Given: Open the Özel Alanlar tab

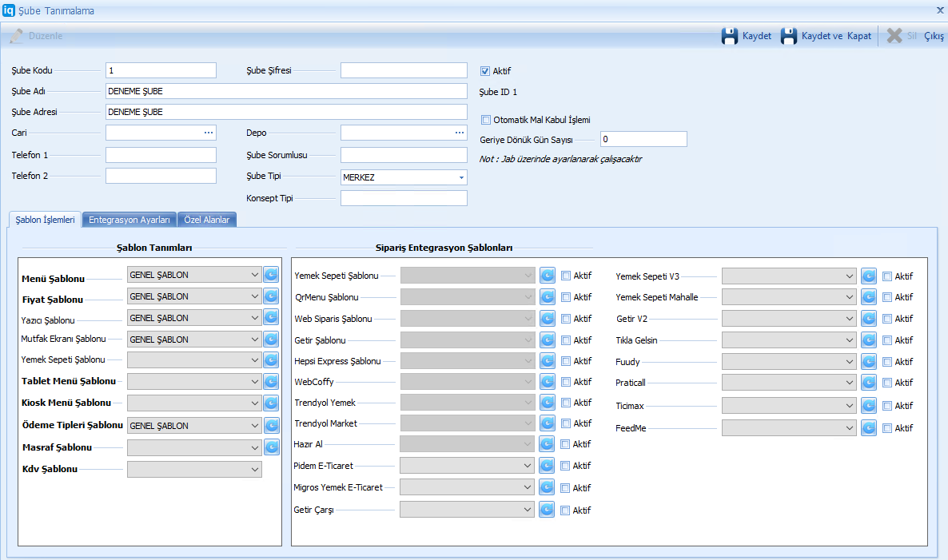Looking at the screenshot, I should click(x=207, y=220).
